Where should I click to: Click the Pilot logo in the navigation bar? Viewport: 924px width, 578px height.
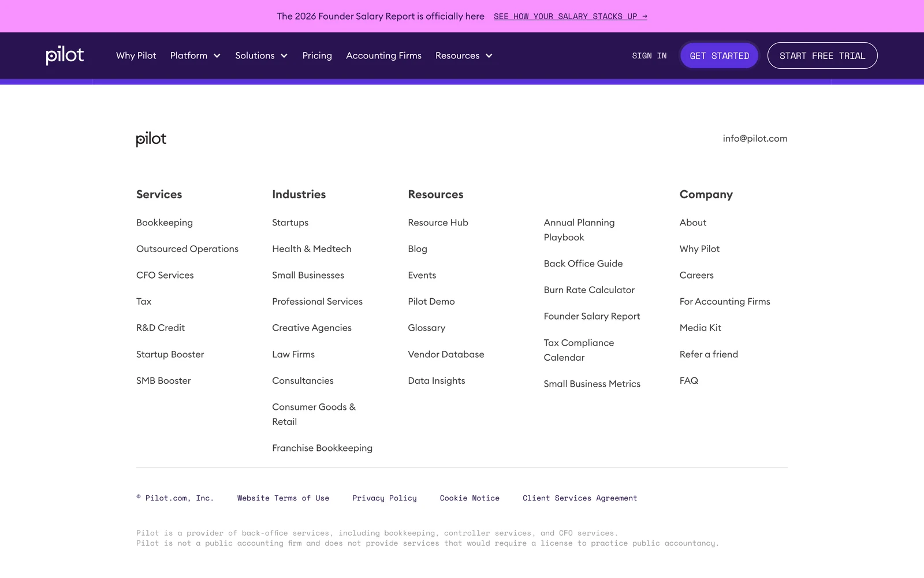pyautogui.click(x=65, y=55)
